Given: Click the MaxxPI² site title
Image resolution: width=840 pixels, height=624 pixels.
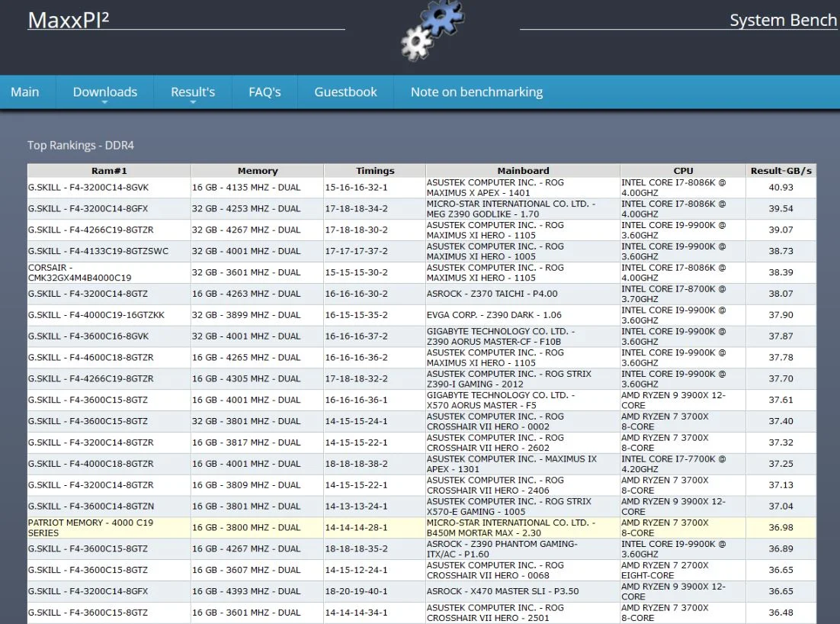Looking at the screenshot, I should pyautogui.click(x=69, y=21).
